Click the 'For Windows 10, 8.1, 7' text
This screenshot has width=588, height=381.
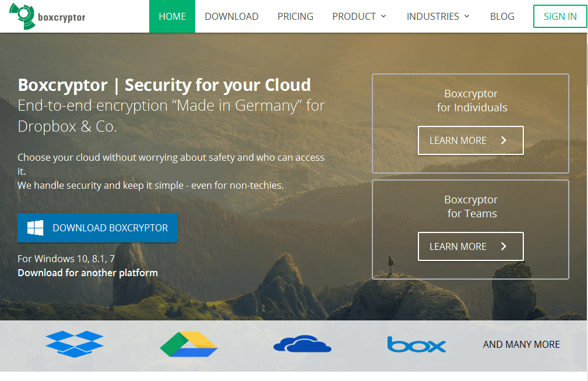pyautogui.click(x=66, y=259)
